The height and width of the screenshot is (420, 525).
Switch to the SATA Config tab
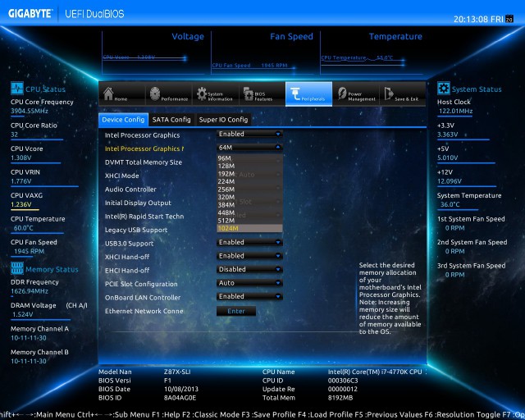coord(171,120)
